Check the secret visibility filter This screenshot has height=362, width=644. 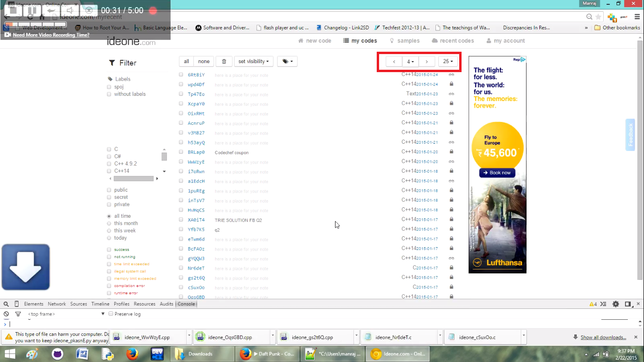point(109,197)
